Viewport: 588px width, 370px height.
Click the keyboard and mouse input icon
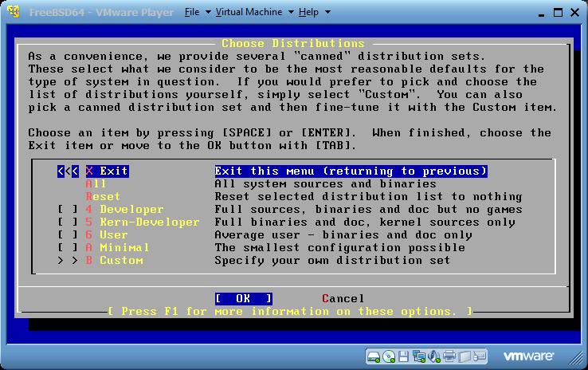pos(480,356)
